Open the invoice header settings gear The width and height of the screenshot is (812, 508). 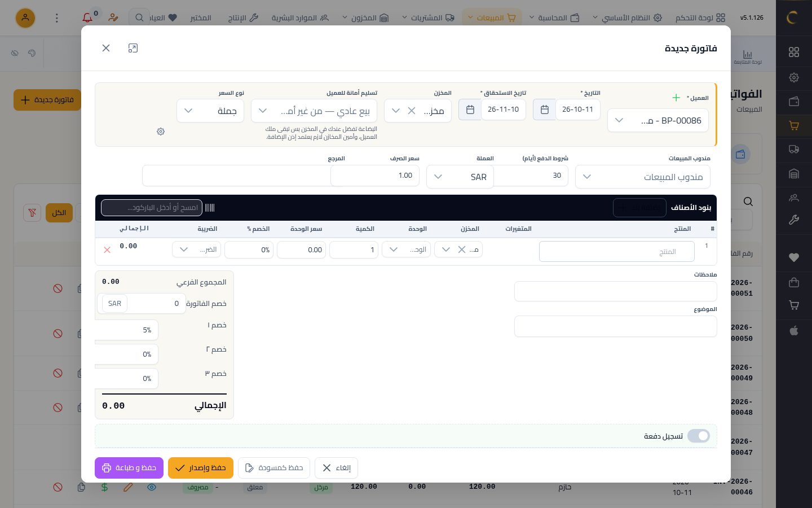point(161,132)
